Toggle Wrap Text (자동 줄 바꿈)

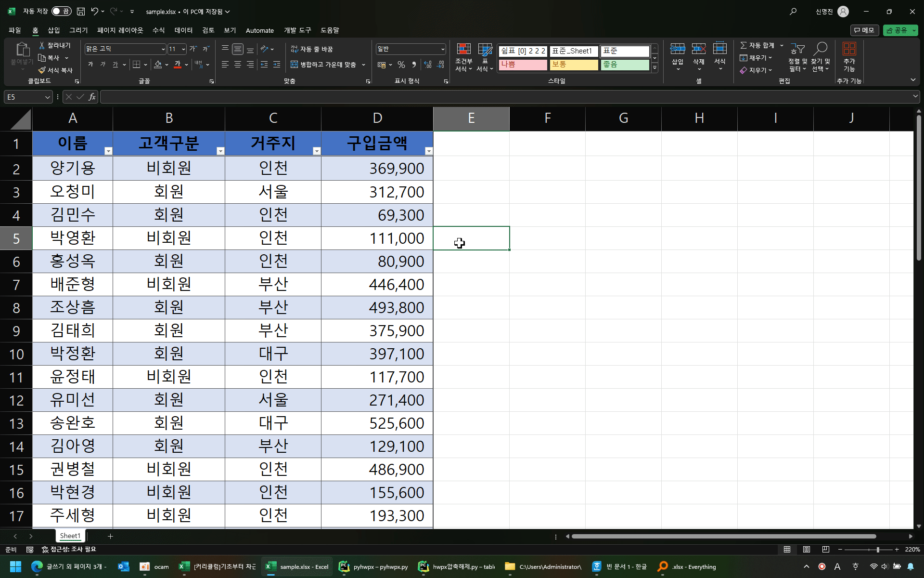(312, 49)
